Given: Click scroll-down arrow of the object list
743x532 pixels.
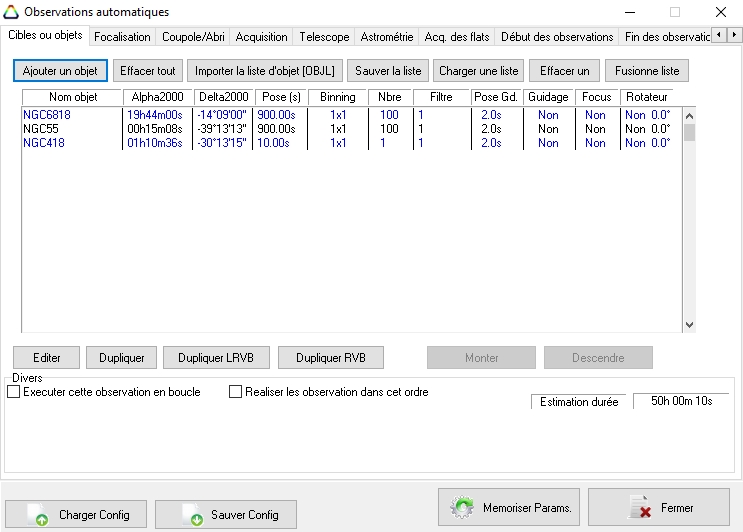Looking at the screenshot, I should pyautogui.click(x=688, y=325).
